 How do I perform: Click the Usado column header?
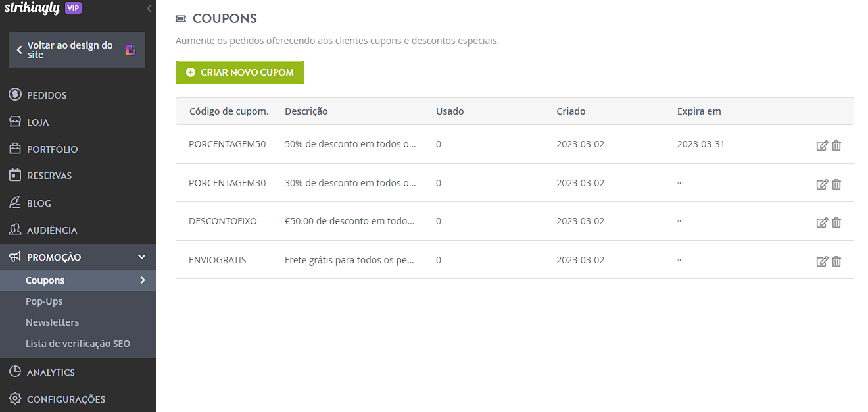click(x=450, y=111)
